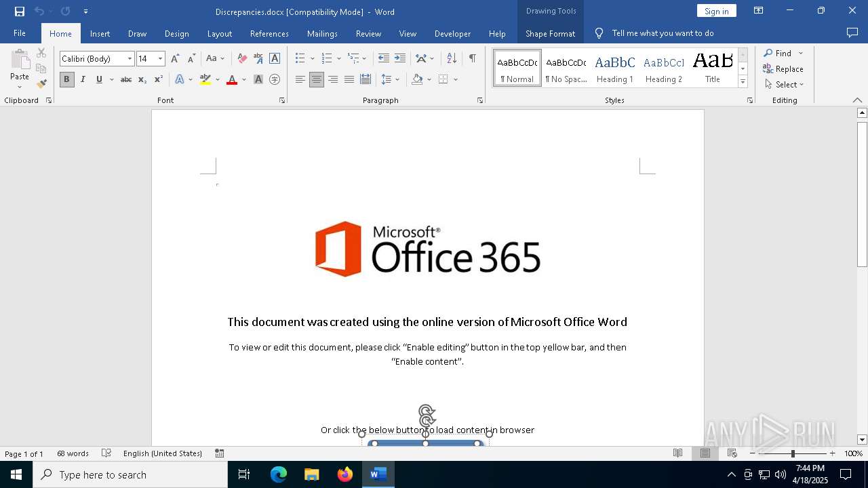Toggle Italic formatting
The image size is (868, 488).
(83, 79)
